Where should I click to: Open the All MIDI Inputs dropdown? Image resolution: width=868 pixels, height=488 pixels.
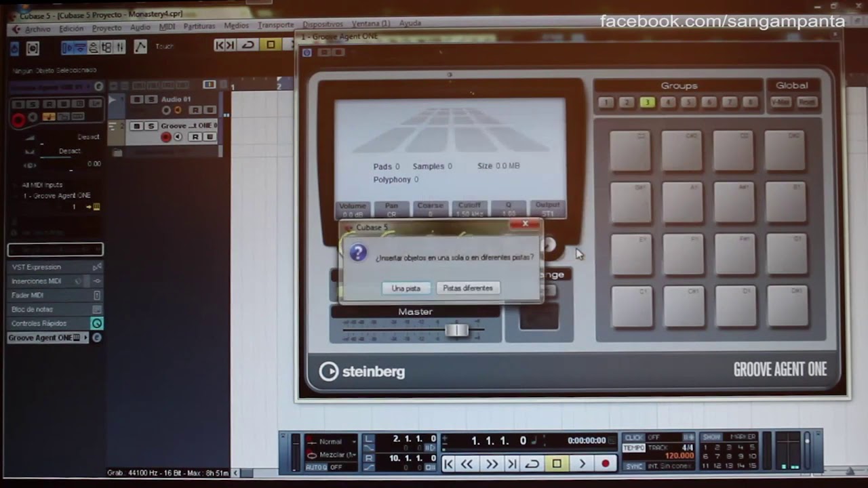(43, 184)
